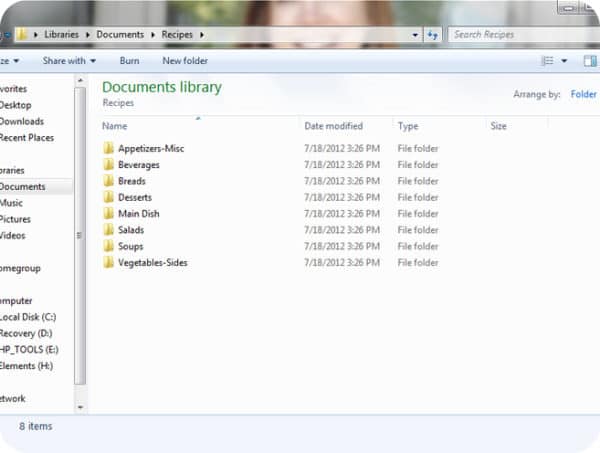Select Favorites in the navigation pane

[x=13, y=88]
